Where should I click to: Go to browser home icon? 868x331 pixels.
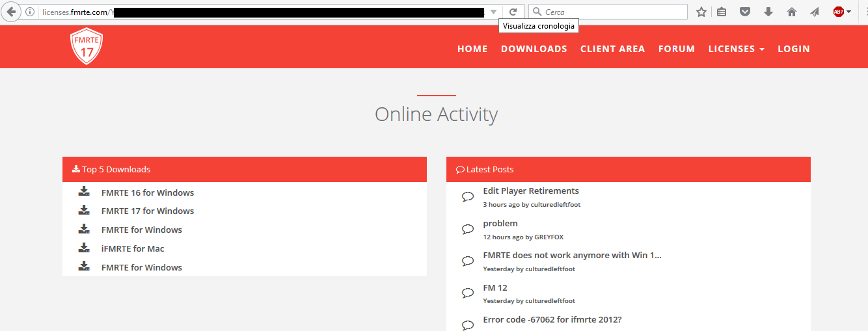tap(792, 12)
